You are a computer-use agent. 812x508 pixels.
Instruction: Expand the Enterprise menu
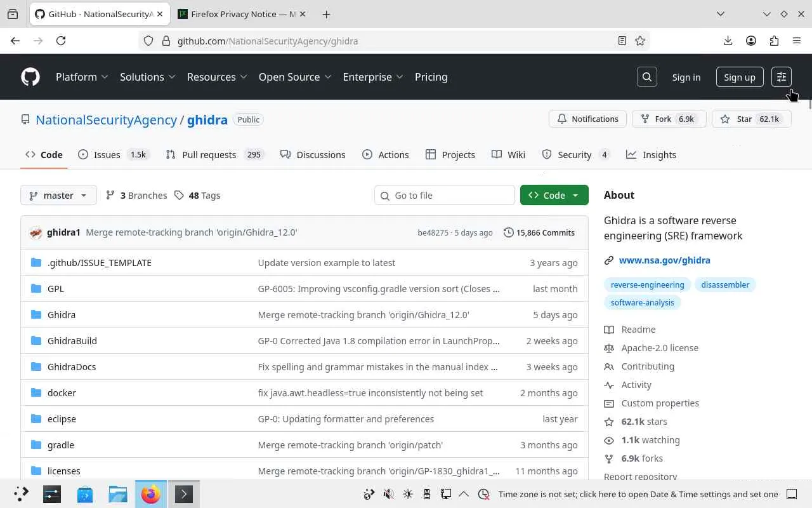pyautogui.click(x=373, y=77)
